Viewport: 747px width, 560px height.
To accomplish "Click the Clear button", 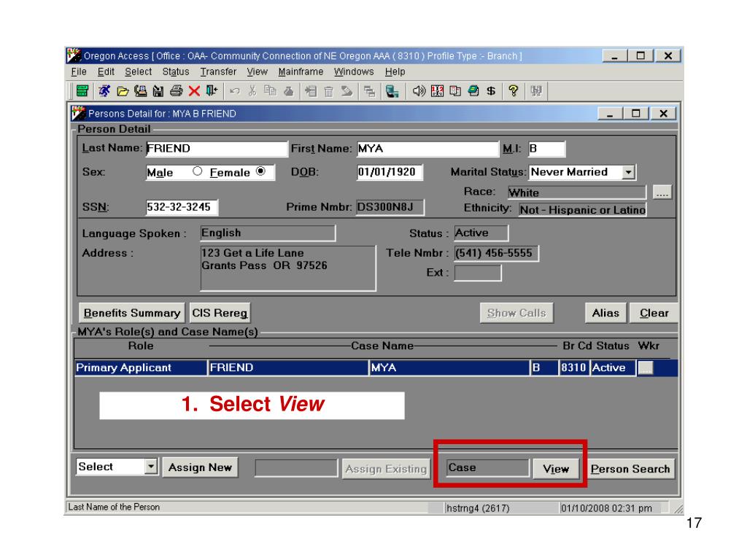I will 654,313.
